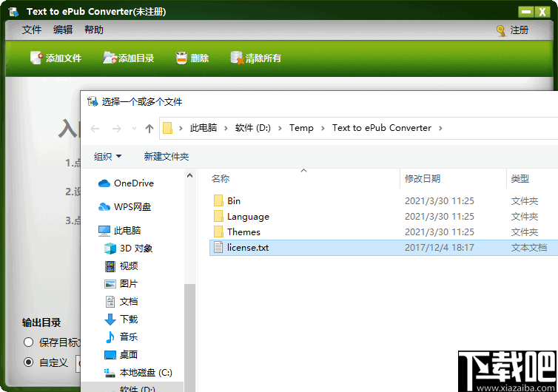Select OneDrive in the navigation pane
Viewport: 558px width, 392px height.
[x=126, y=183]
